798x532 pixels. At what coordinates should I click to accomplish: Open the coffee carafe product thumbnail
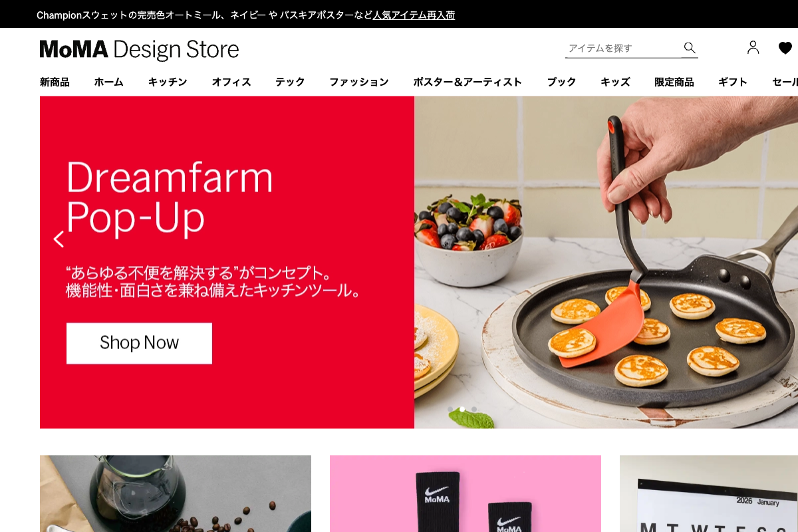tap(176, 493)
